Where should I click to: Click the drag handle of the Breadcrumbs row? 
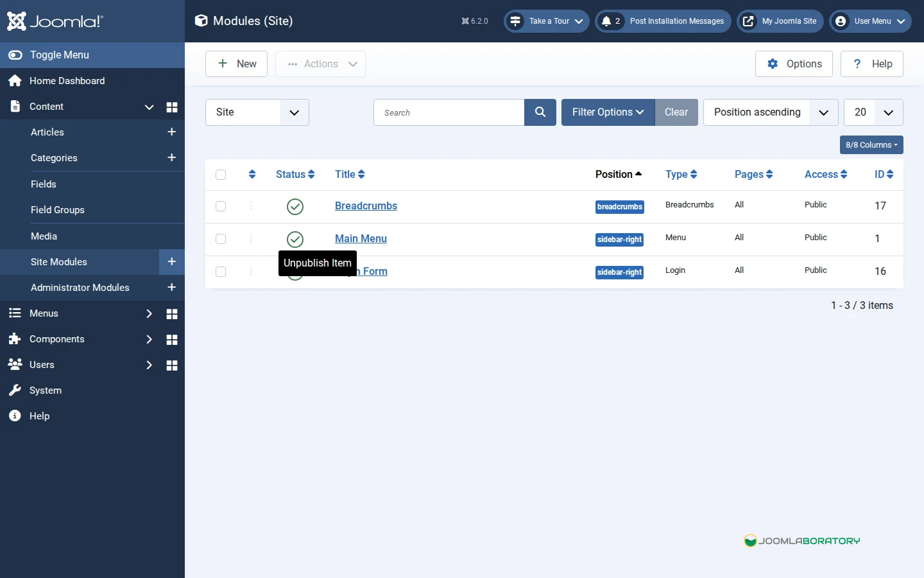(251, 206)
